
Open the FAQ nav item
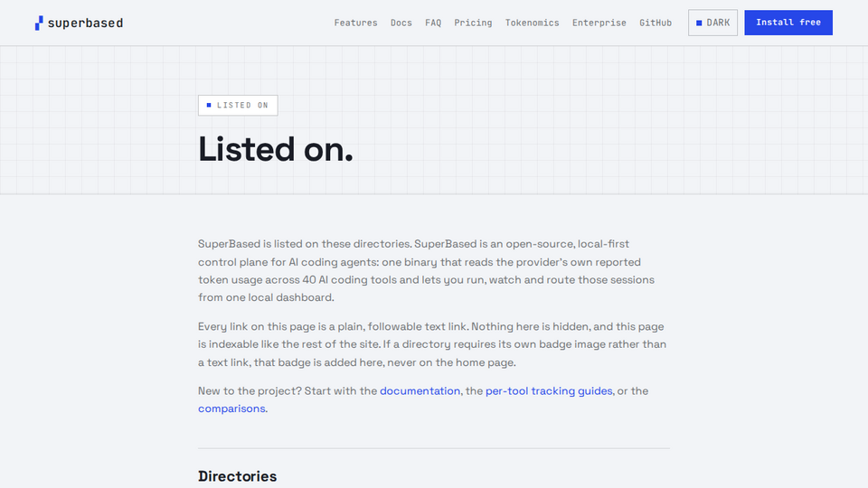coord(433,23)
